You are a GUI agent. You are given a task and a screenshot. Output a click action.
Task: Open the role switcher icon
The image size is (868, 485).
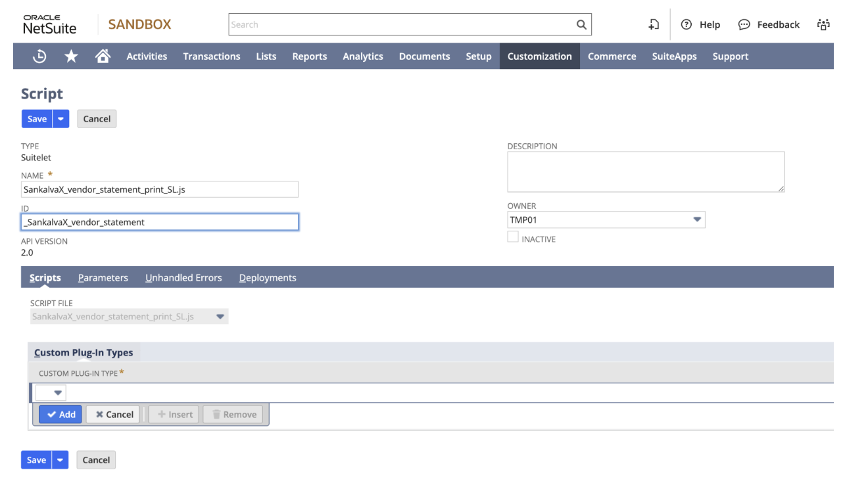click(x=823, y=25)
